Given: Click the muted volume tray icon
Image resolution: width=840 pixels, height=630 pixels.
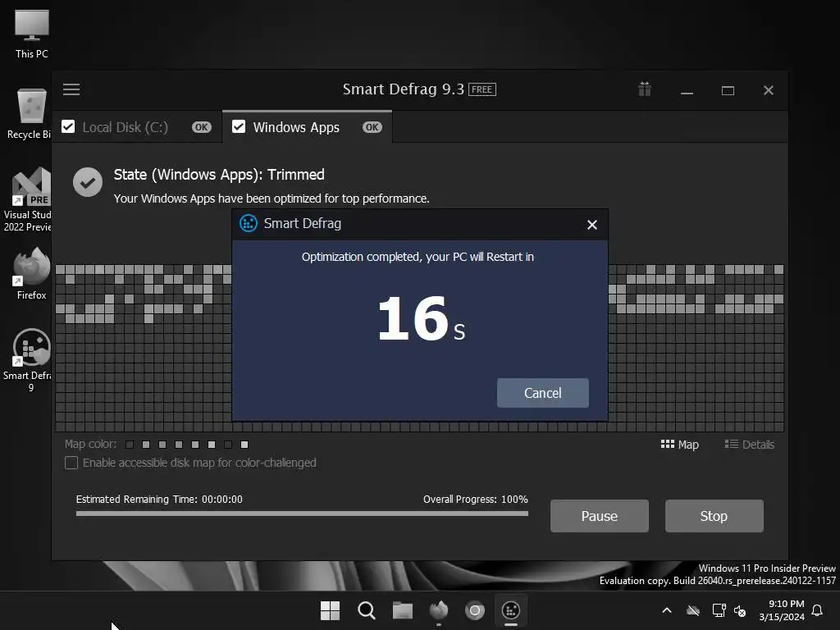Looking at the screenshot, I should point(740,610).
